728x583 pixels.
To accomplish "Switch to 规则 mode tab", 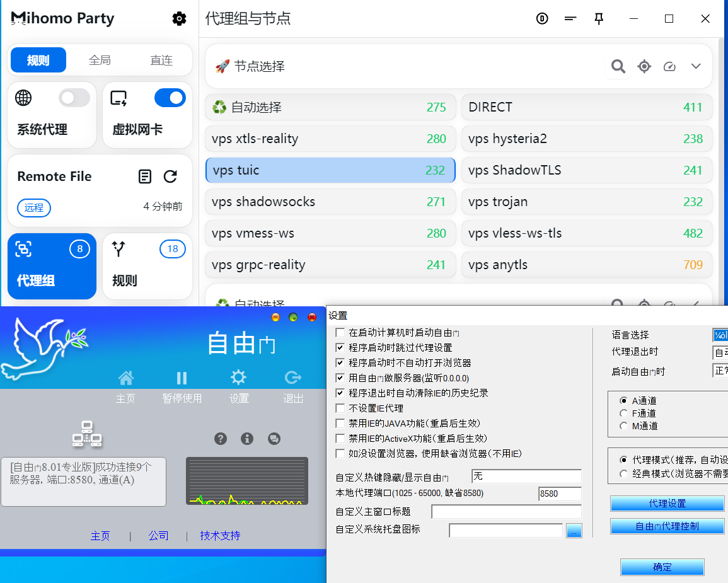I will click(38, 60).
